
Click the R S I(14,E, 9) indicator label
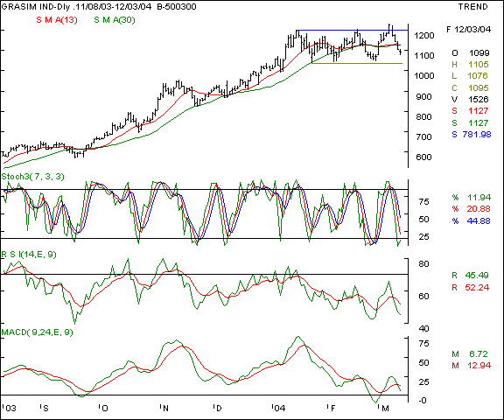(29, 255)
